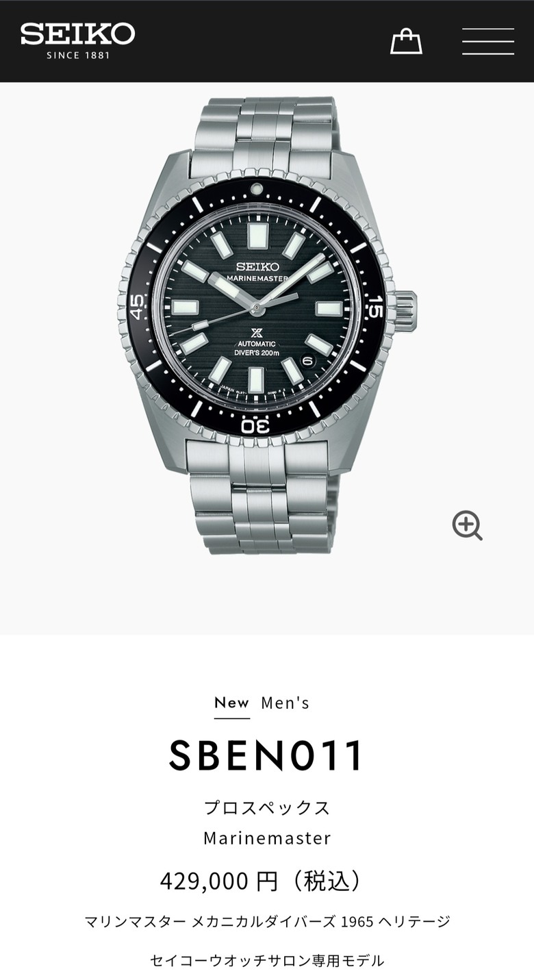Click the セイコーウオッチサロン専用モデル note
Image resolution: width=534 pixels, height=980 pixels.
click(267, 961)
